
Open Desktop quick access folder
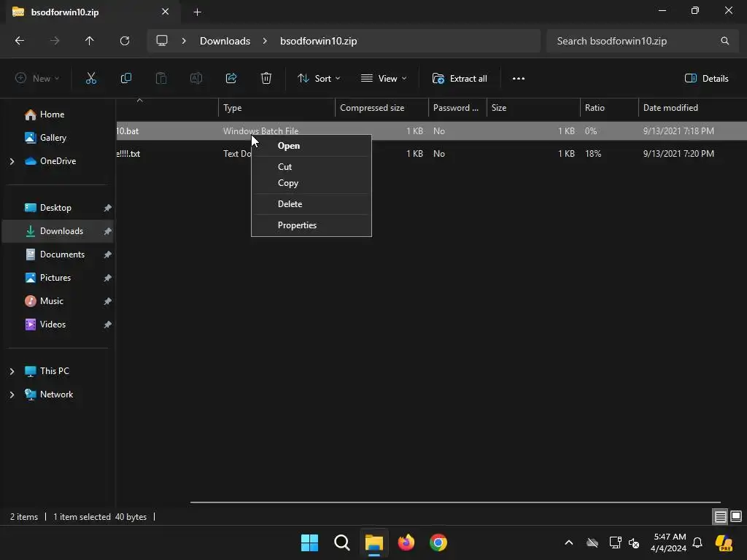[55, 208]
